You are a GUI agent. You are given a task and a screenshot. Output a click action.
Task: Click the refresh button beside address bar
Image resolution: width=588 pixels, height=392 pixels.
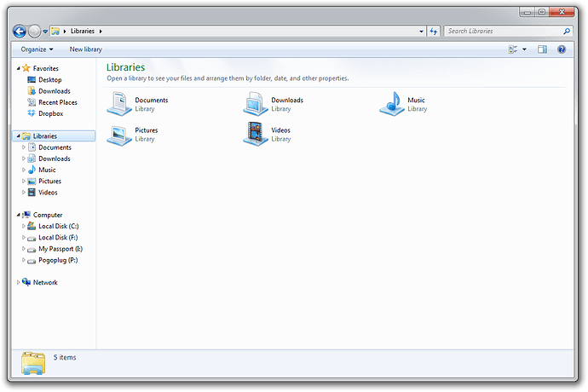pos(433,32)
